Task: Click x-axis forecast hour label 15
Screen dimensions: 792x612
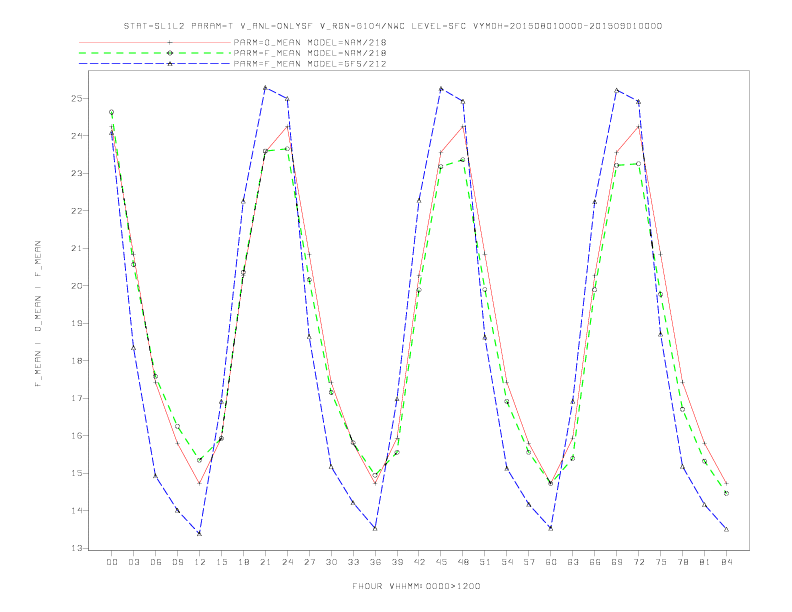Action: [x=221, y=562]
